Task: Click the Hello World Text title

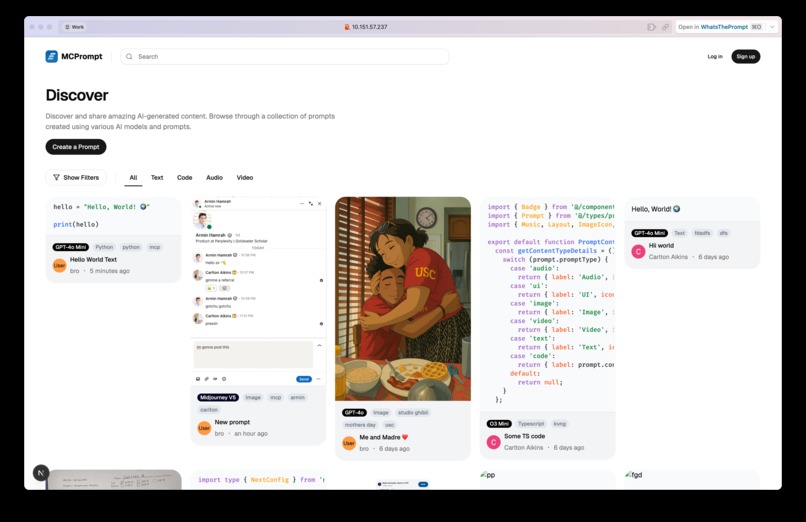Action: [93, 260]
